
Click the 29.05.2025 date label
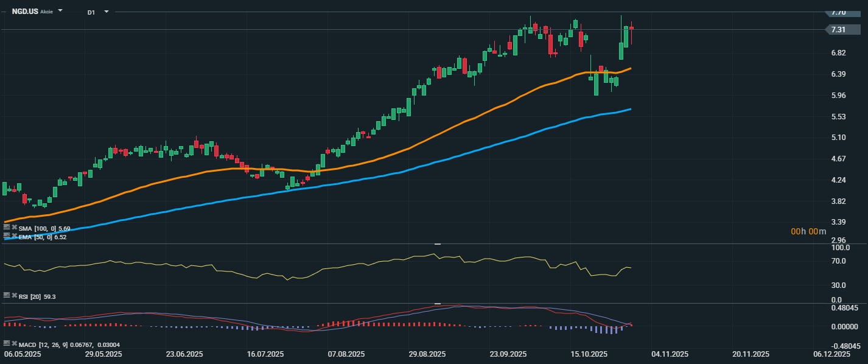(103, 354)
